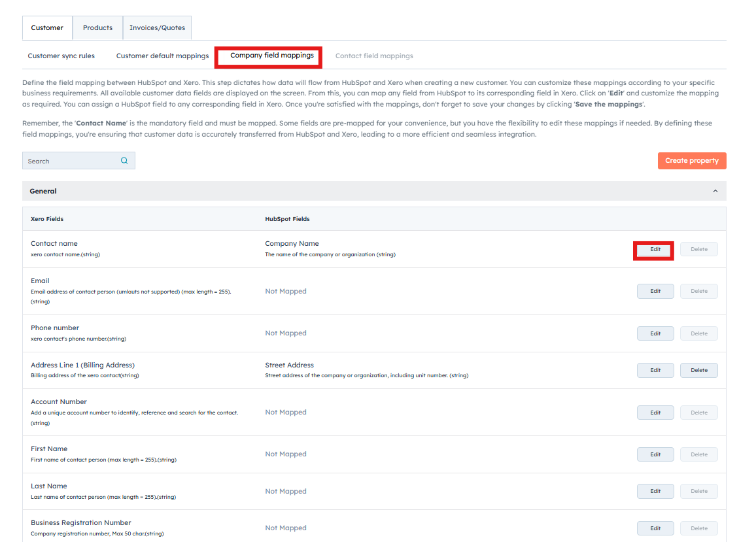The image size is (756, 542).
Task: Delete Address Line 1 mapping
Action: pos(699,370)
